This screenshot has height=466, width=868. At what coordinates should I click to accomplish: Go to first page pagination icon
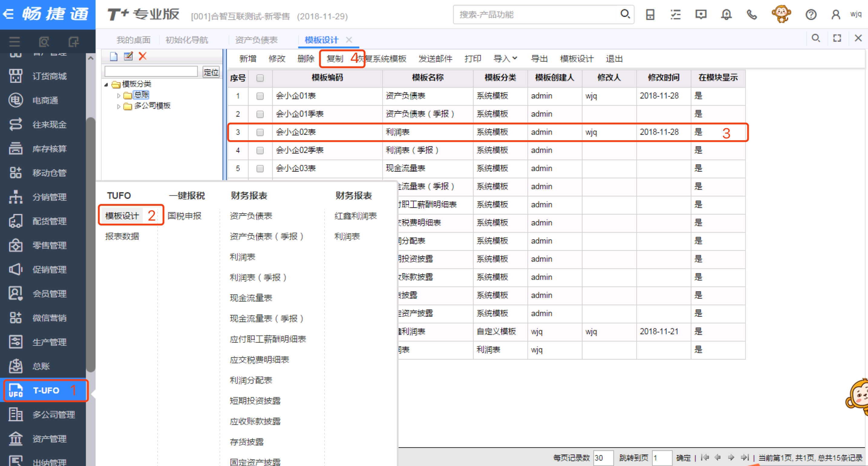coord(705,457)
